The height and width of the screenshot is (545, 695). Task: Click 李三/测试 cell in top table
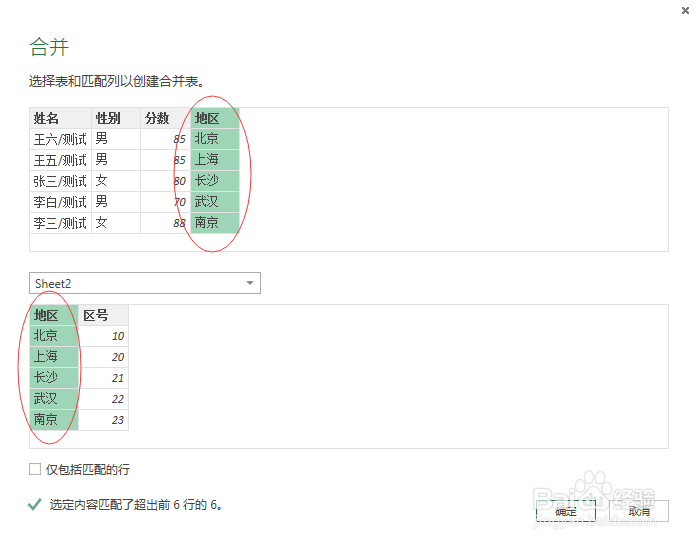(60, 223)
